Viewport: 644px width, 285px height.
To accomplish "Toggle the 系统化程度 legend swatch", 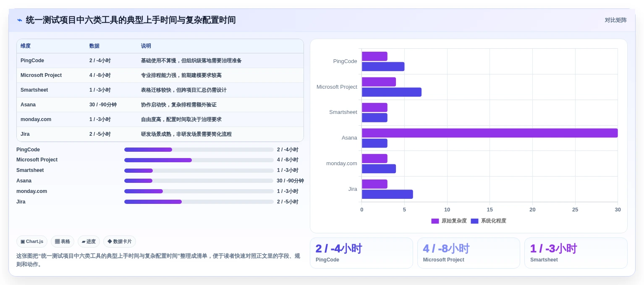I will (474, 221).
